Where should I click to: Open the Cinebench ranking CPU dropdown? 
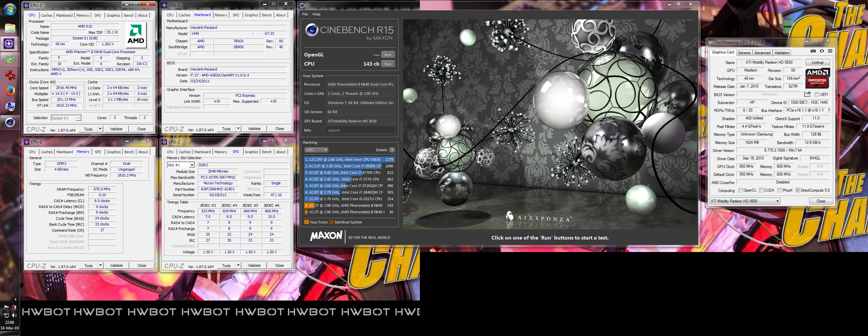coord(316,150)
